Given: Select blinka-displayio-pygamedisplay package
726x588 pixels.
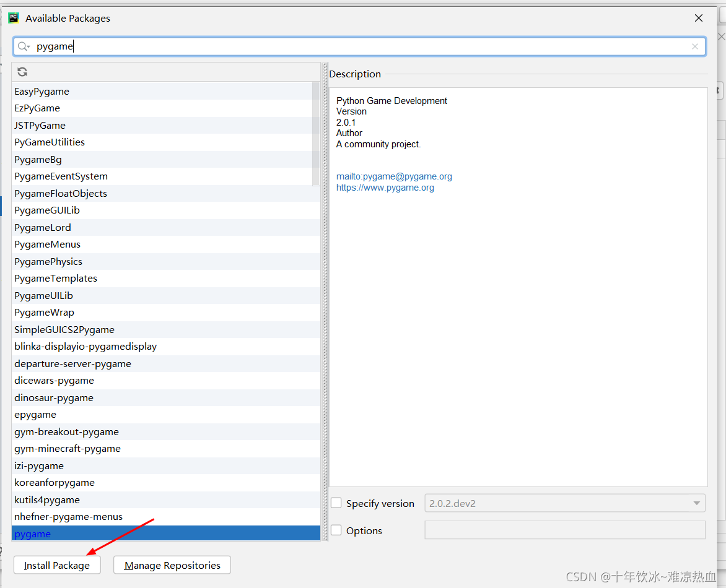Looking at the screenshot, I should pyautogui.click(x=166, y=347).
